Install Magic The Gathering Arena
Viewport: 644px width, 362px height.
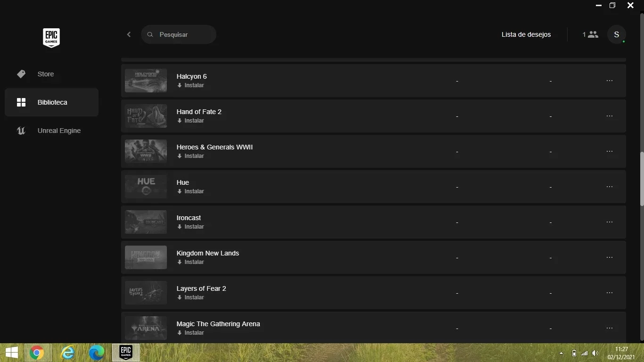point(190,333)
